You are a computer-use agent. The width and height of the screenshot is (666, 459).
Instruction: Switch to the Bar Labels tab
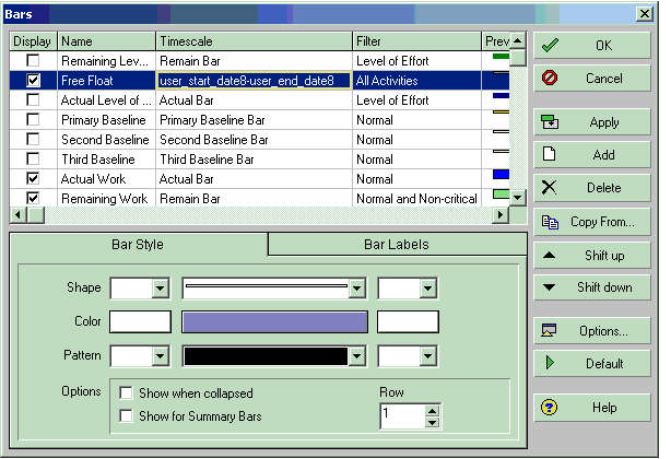click(x=396, y=244)
